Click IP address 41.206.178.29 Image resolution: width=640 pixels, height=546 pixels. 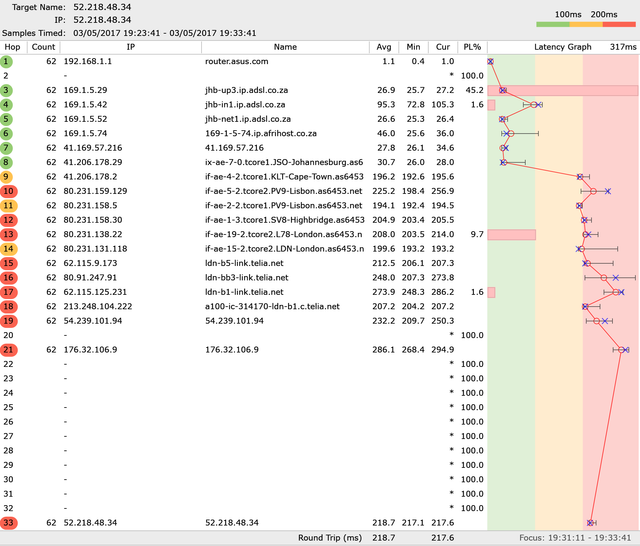(93, 162)
